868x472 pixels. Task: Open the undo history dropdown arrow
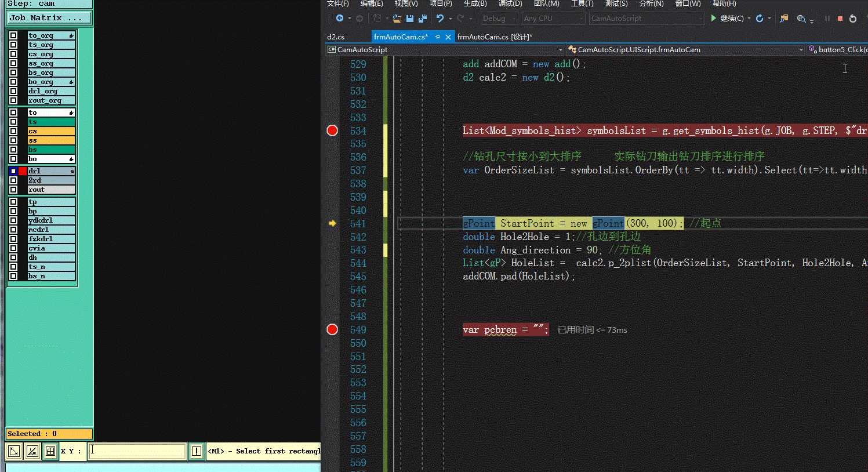pyautogui.click(x=450, y=19)
